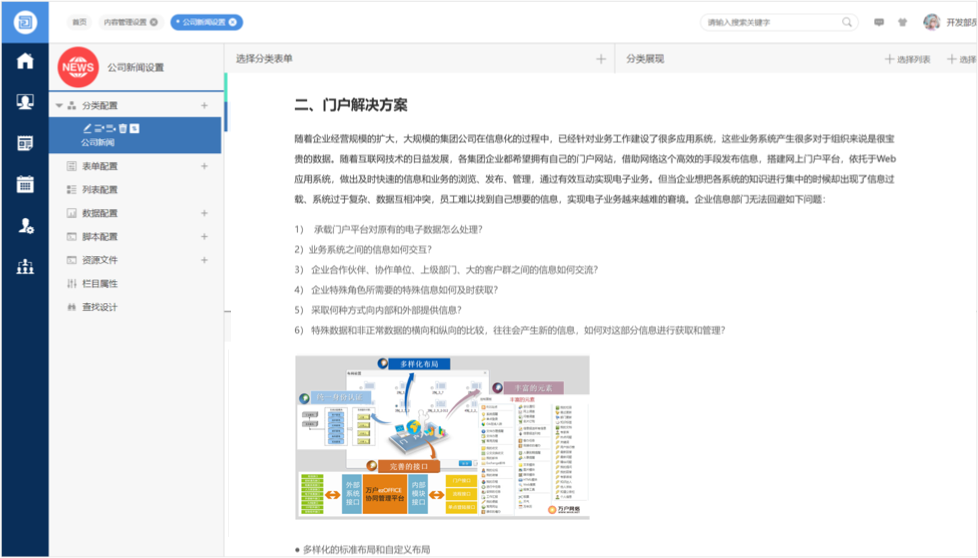This screenshot has width=978, height=558.
Task: Click the calendar icon in the left sidebar
Action: pos(24,184)
